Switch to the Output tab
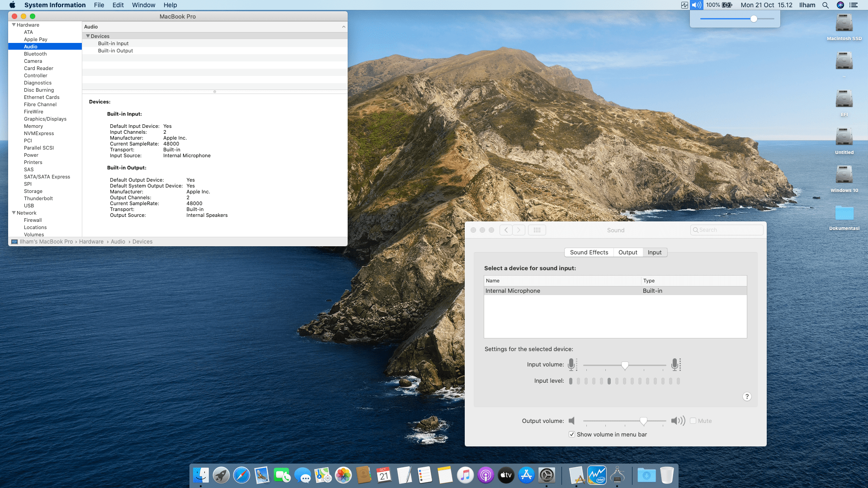This screenshot has height=488, width=868. point(627,252)
